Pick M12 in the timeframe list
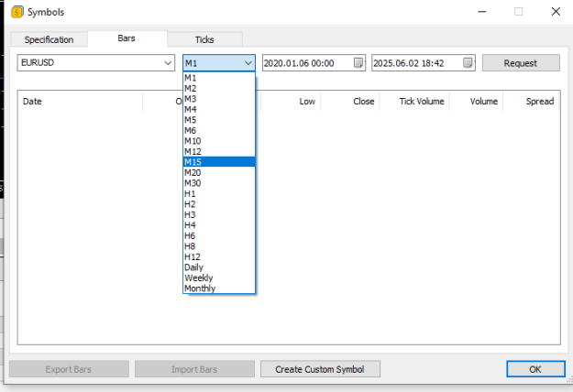Screen dimensions: 573x392 219,151
